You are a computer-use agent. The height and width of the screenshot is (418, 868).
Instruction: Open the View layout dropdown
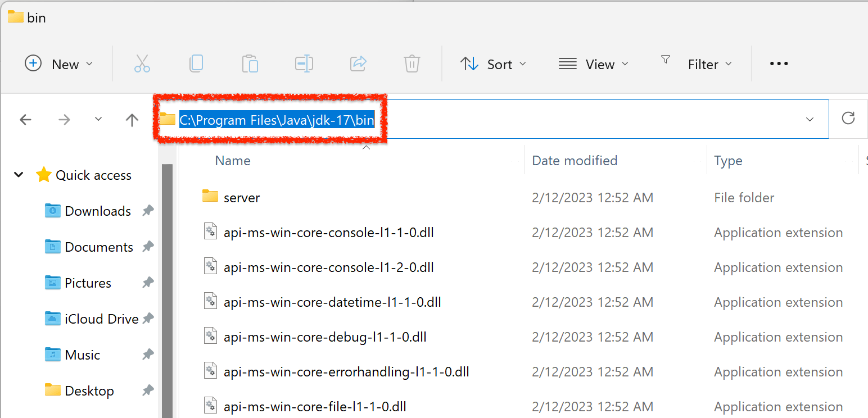click(594, 64)
